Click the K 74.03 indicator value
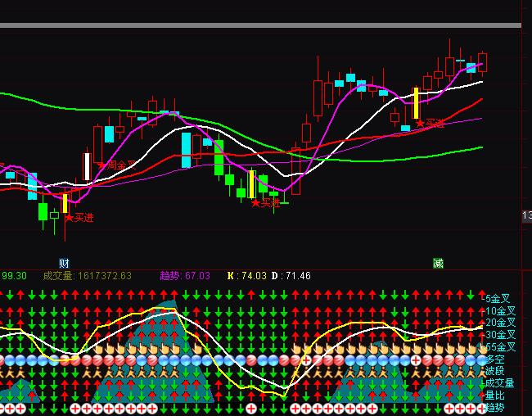Image resolution: width=532 pixels, height=416 pixels. (x=246, y=276)
